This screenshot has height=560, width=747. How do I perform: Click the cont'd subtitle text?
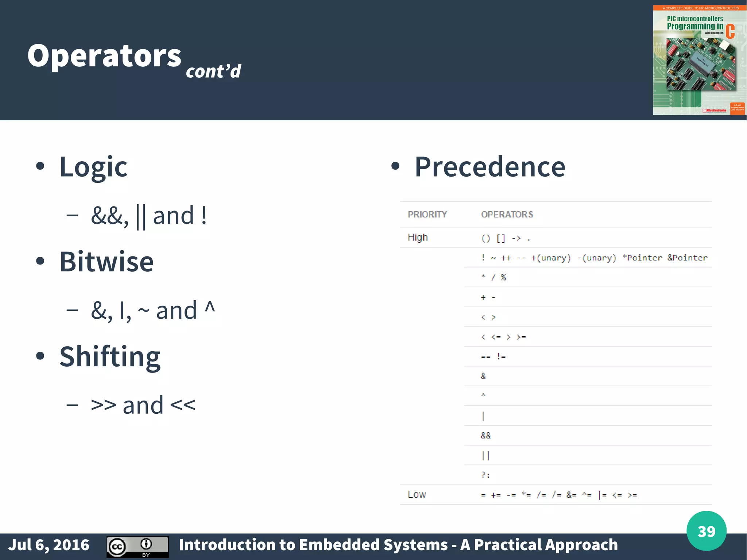coord(213,71)
